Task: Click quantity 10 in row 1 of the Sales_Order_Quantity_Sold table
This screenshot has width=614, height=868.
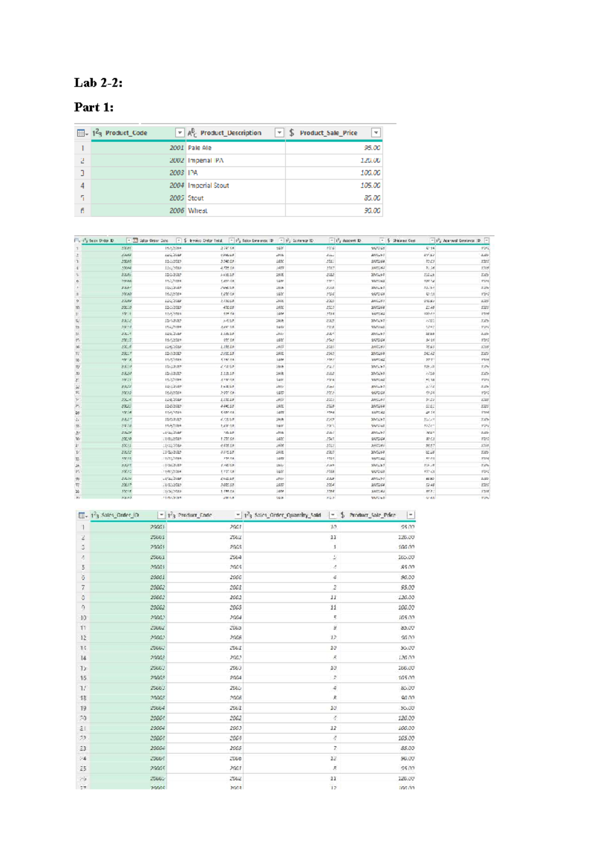Action: click(x=291, y=526)
